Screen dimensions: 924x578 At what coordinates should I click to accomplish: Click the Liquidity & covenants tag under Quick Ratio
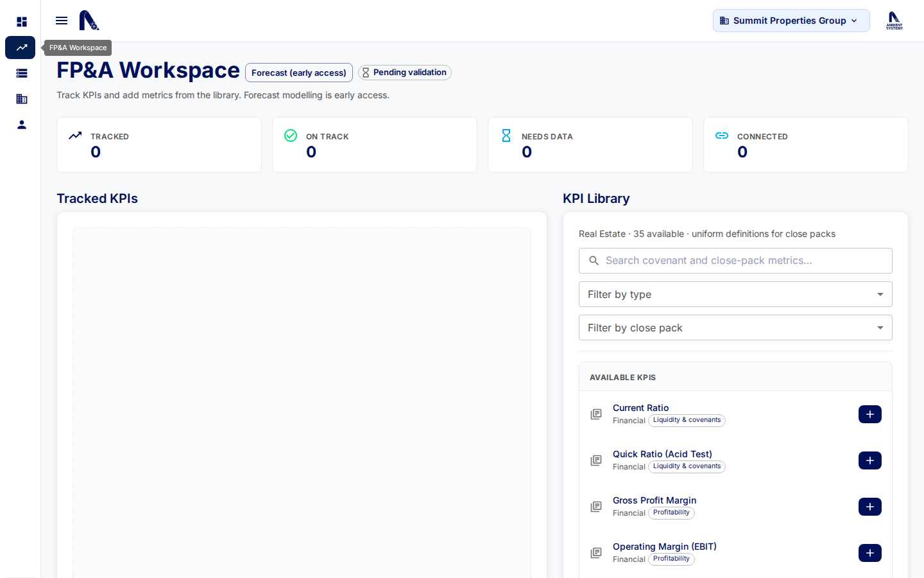coord(687,466)
